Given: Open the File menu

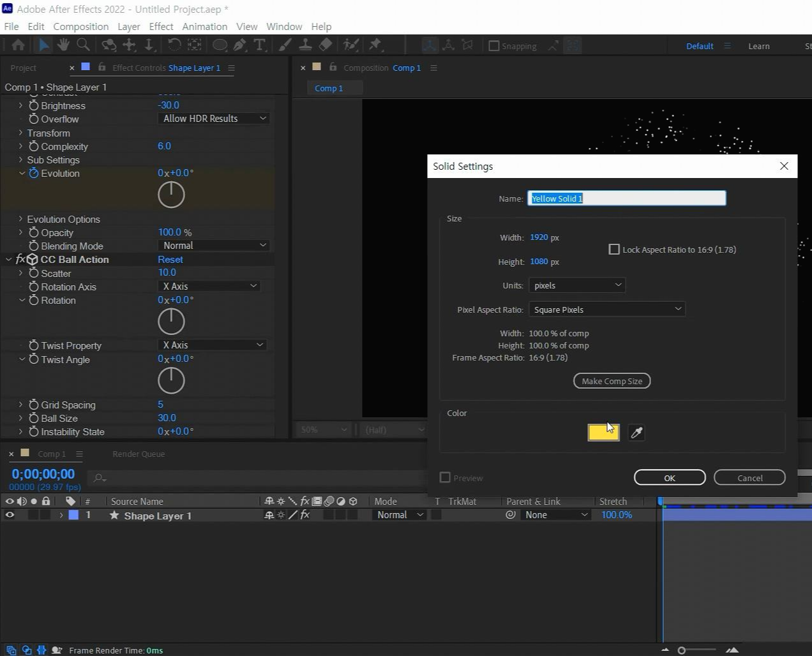Looking at the screenshot, I should pyautogui.click(x=11, y=26).
